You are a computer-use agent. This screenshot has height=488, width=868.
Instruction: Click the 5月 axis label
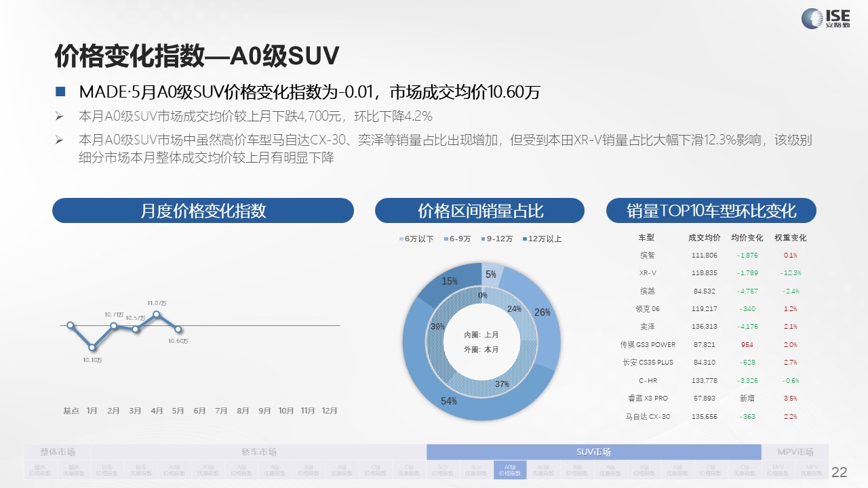coord(178,411)
